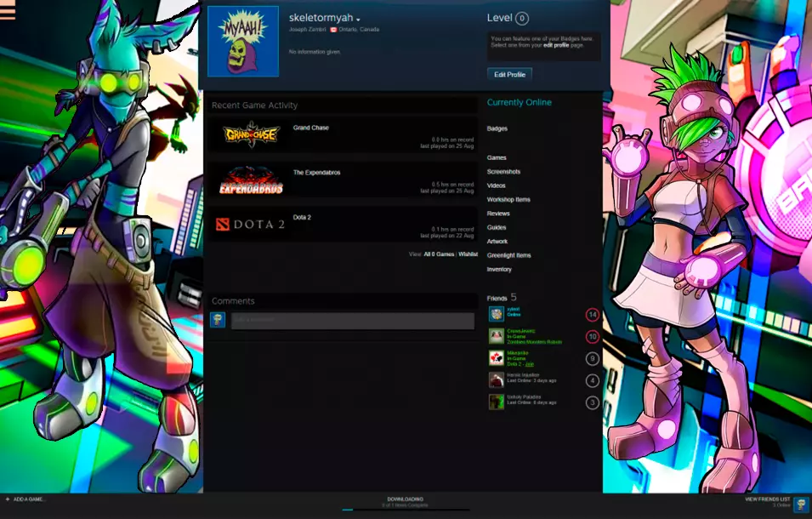Click the first online friend's avatar
The height and width of the screenshot is (519, 812).
point(496,314)
